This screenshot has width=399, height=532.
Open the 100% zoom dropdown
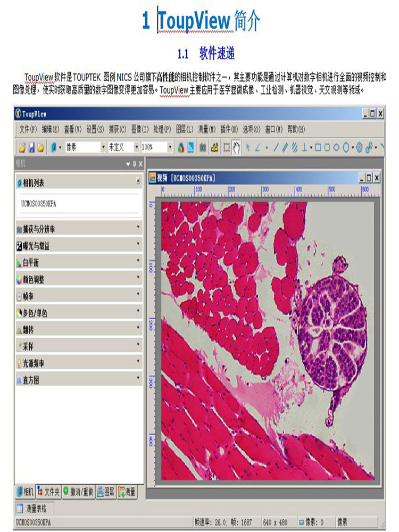click(x=170, y=147)
